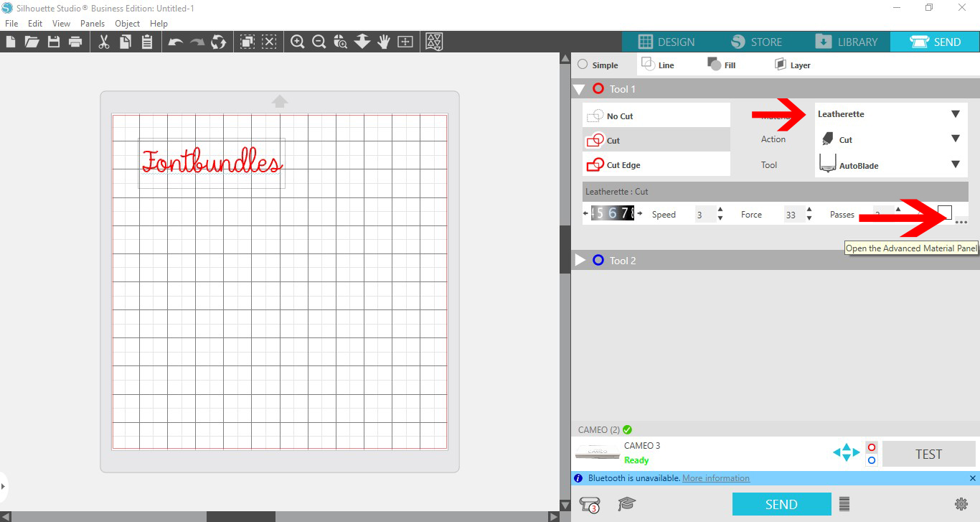Open a file using folder icon

point(32,42)
